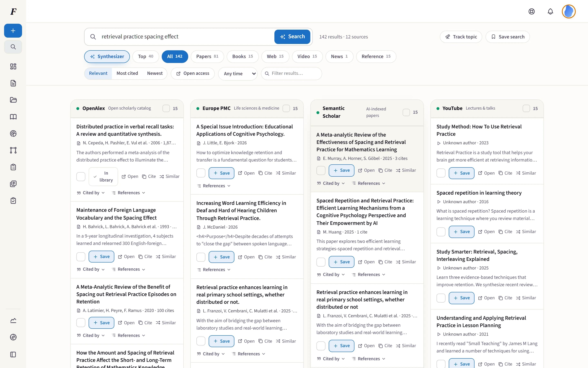Viewport: 588px width, 368px height.
Task: Expand Cited by for Maintenance of Foreign Language
Action: (91, 269)
